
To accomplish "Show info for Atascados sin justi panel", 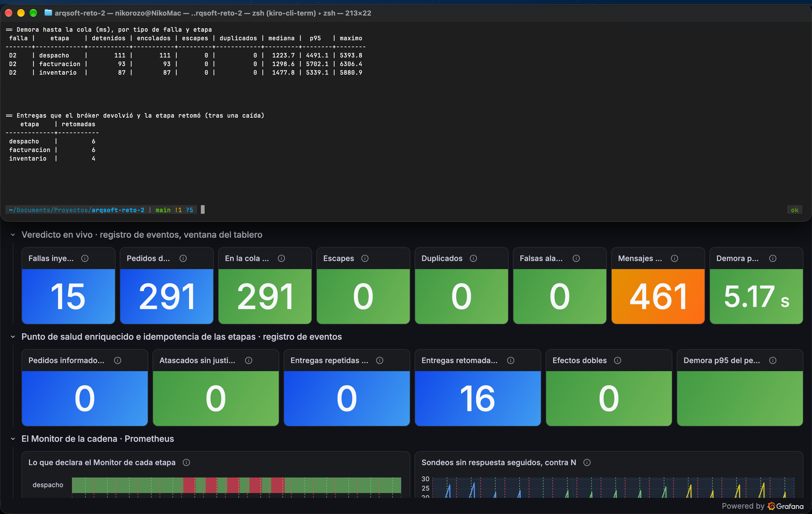I will pos(249,361).
